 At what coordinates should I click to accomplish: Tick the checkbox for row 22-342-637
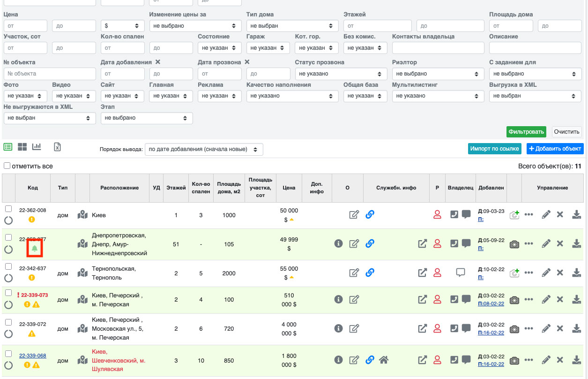(8, 266)
